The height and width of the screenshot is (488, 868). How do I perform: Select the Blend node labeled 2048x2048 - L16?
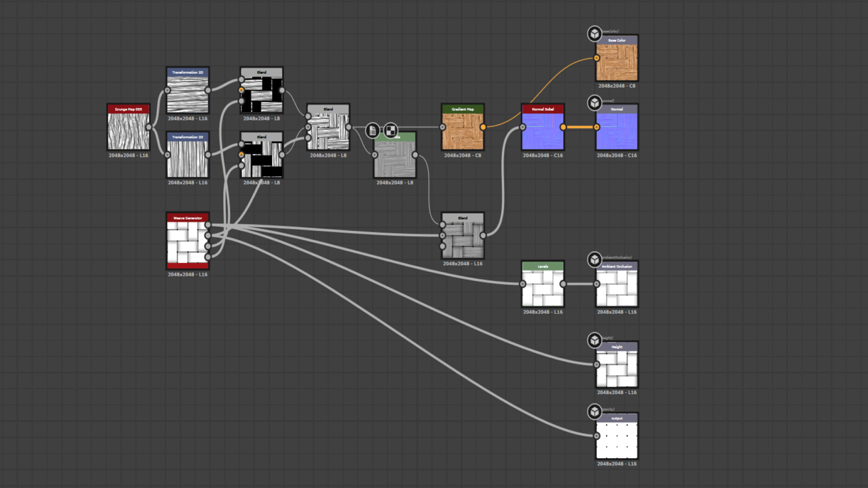pyautogui.click(x=463, y=240)
